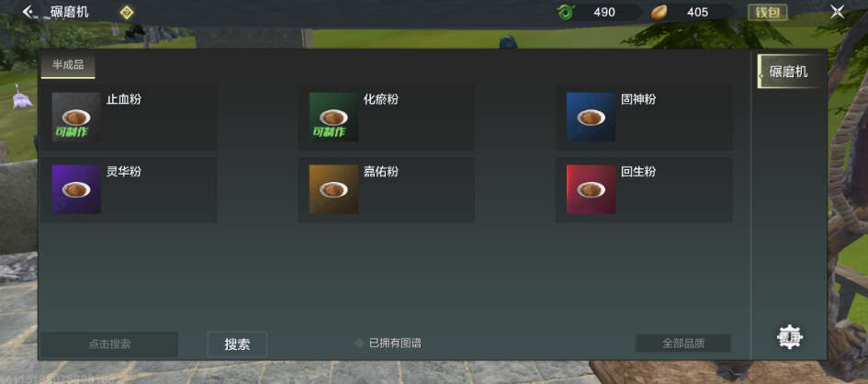
Task: Select the purple 灵华粉 powder icon
Action: [x=76, y=189]
